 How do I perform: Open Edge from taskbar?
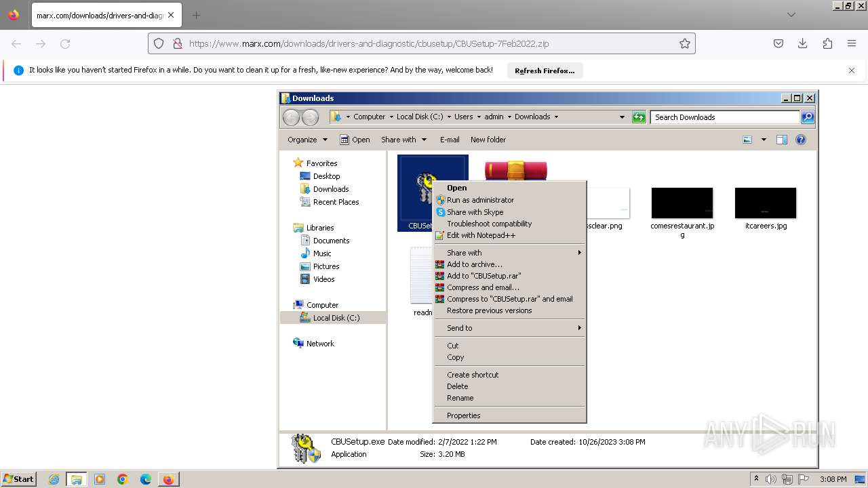pyautogui.click(x=146, y=479)
